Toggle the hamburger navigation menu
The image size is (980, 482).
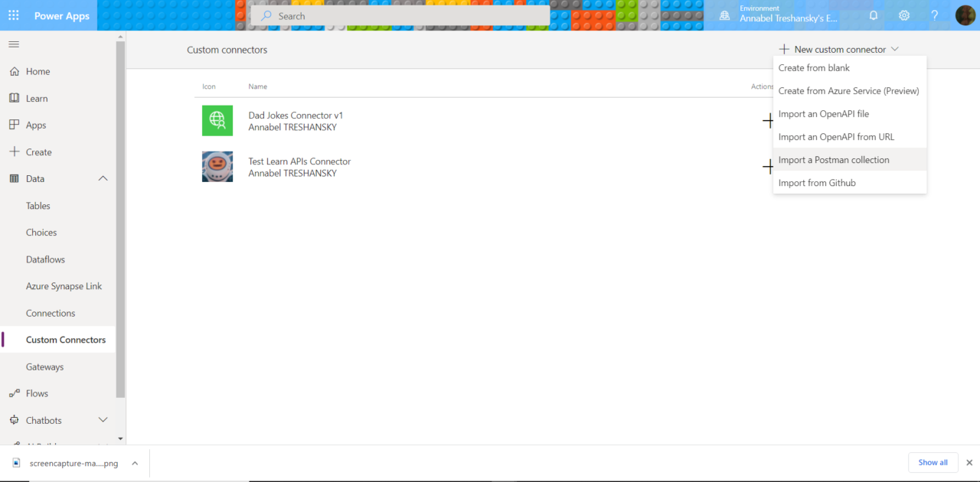(14, 44)
